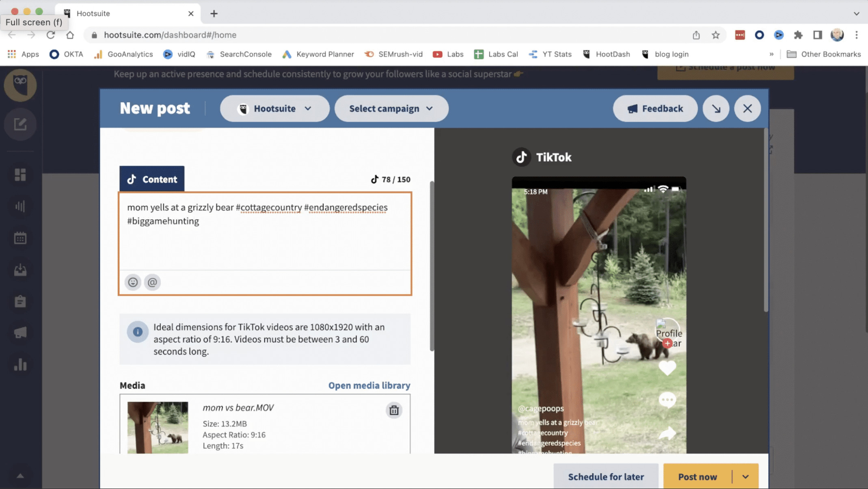
Task: Open the calendar planner sidebar icon
Action: (20, 238)
